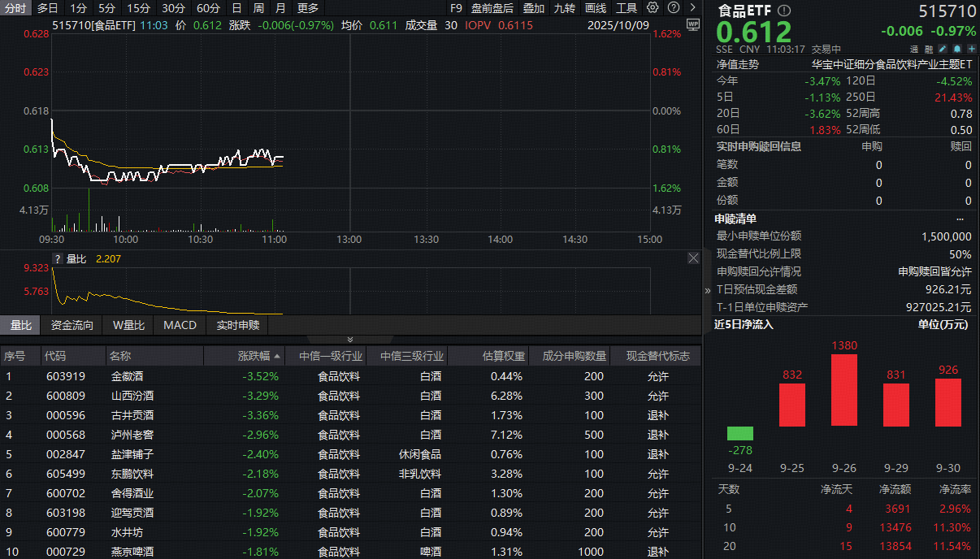This screenshot has height=559, width=980.
Task: Collapse the panel with the double-chevron divider
Action: (x=349, y=340)
